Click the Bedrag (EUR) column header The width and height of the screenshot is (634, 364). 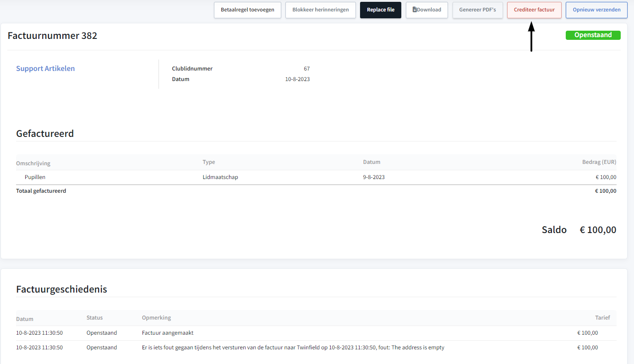(x=599, y=162)
